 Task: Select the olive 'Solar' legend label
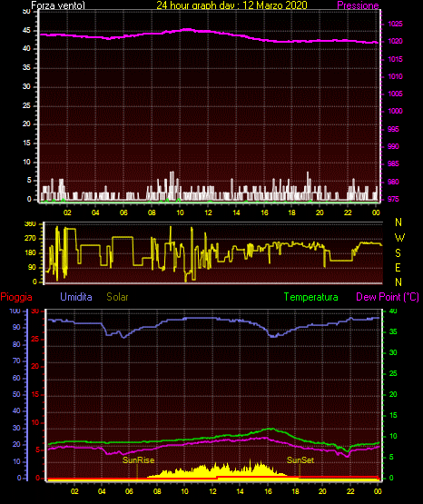click(118, 297)
